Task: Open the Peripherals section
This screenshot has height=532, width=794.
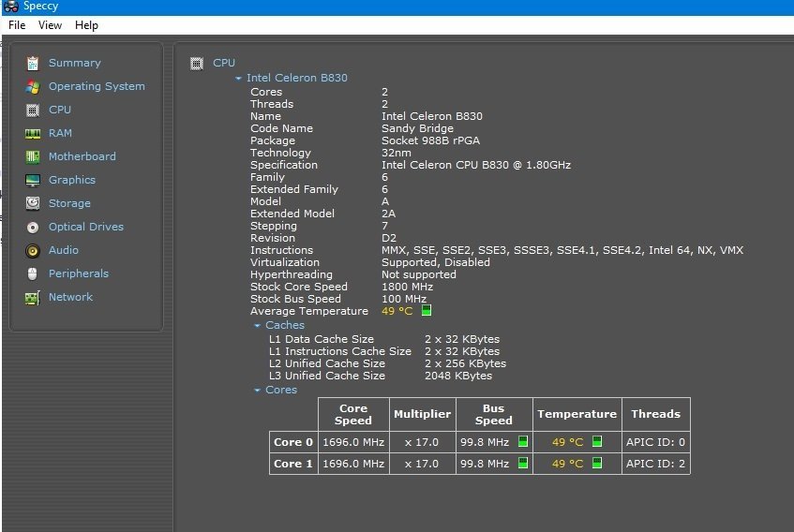Action: 79,273
